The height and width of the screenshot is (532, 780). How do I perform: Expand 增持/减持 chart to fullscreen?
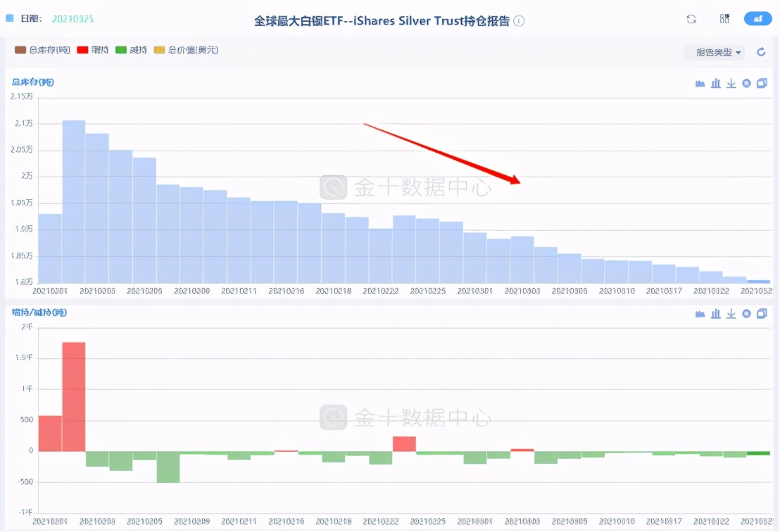coord(762,314)
